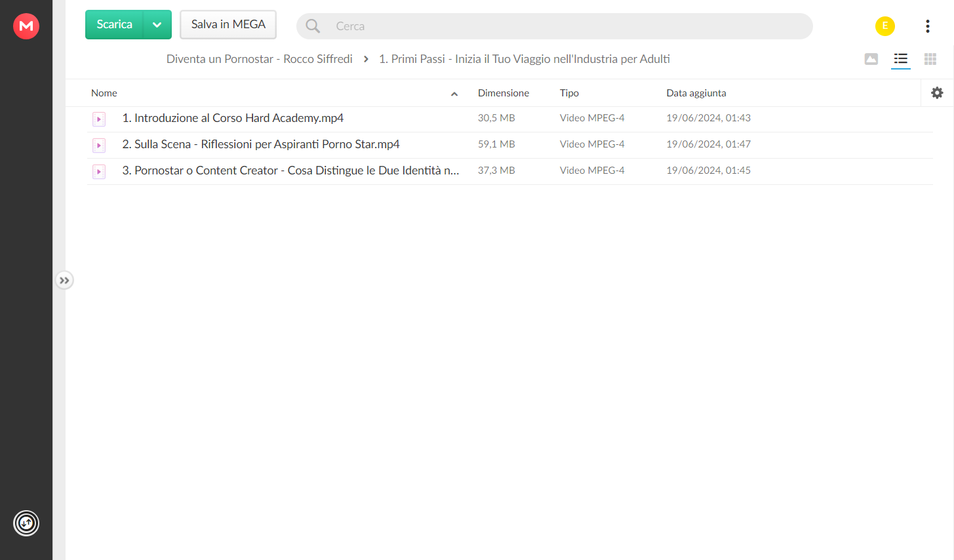954x560 pixels.
Task: Click the Salva in MEGA button
Action: pyautogui.click(x=228, y=25)
